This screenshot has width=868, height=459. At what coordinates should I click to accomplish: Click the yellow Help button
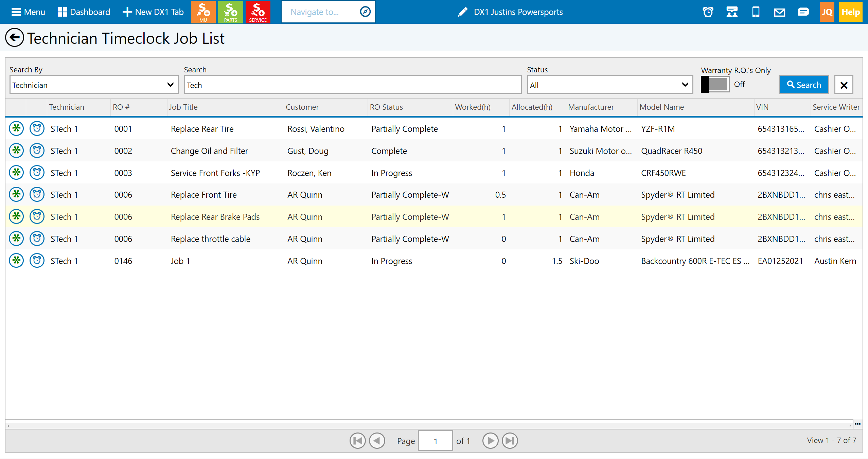(x=851, y=12)
